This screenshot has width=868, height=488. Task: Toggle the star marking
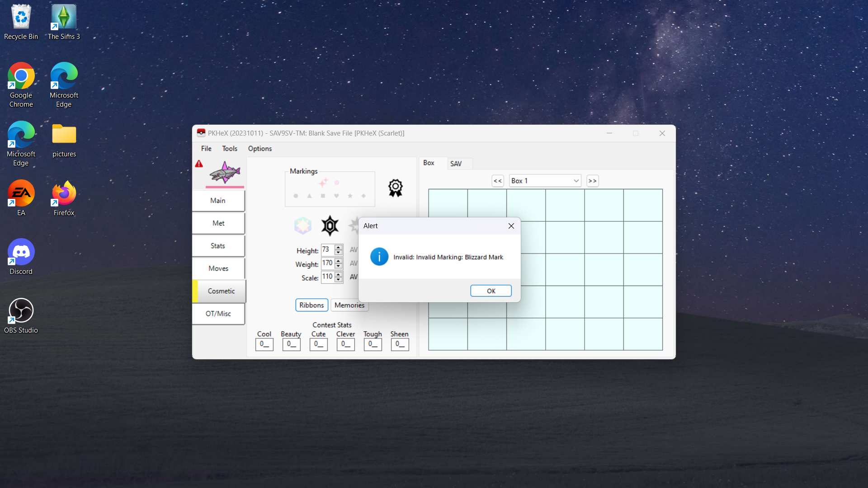(x=350, y=196)
